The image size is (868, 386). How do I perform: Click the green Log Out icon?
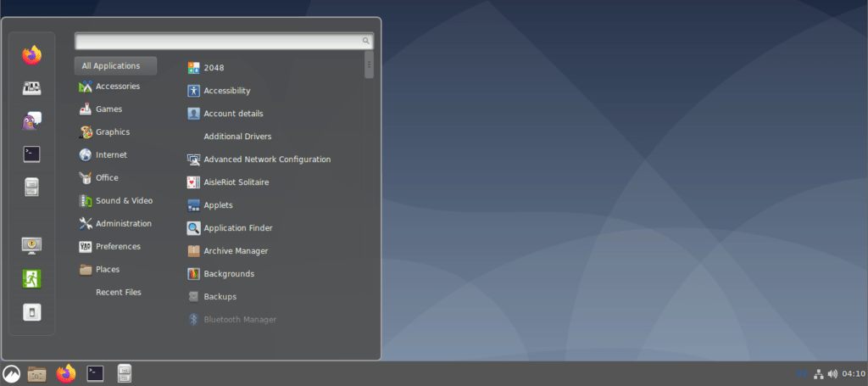[31, 278]
